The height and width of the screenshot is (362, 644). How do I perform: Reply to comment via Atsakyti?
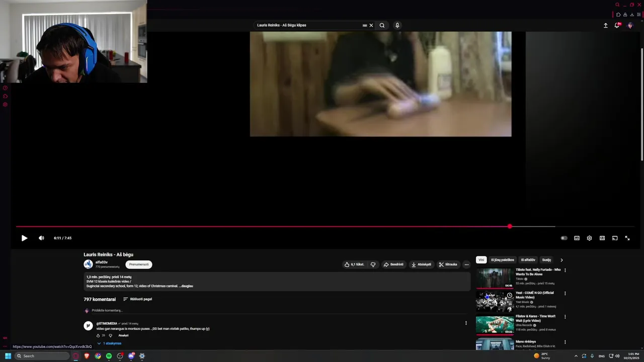pos(123,335)
